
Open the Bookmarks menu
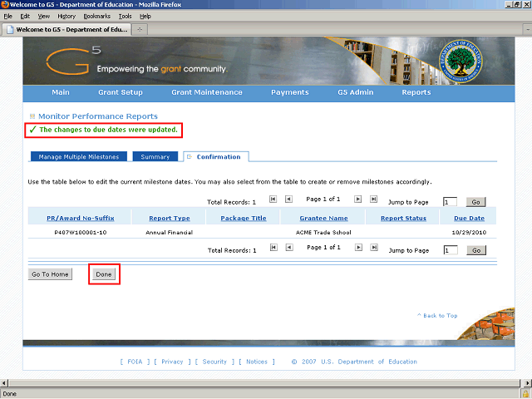[97, 17]
